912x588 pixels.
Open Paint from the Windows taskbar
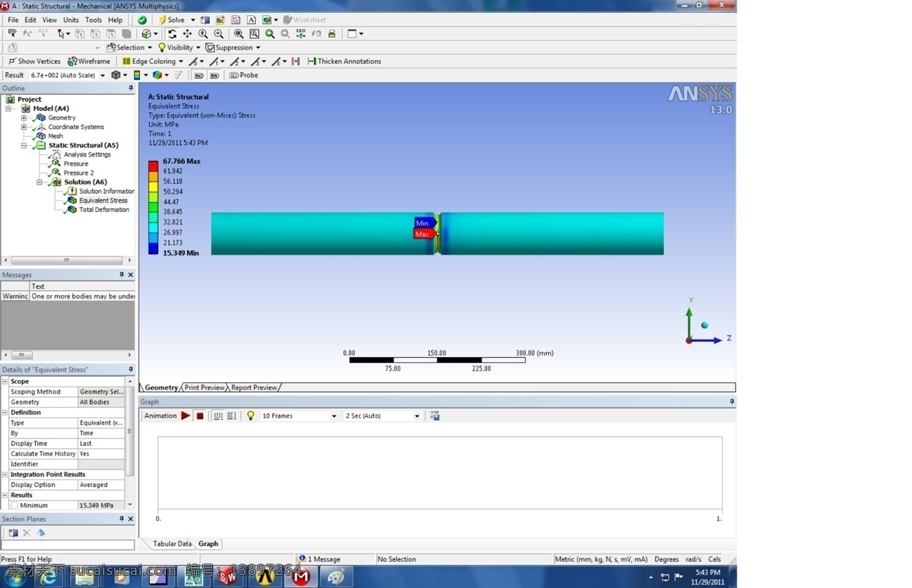coord(336,577)
